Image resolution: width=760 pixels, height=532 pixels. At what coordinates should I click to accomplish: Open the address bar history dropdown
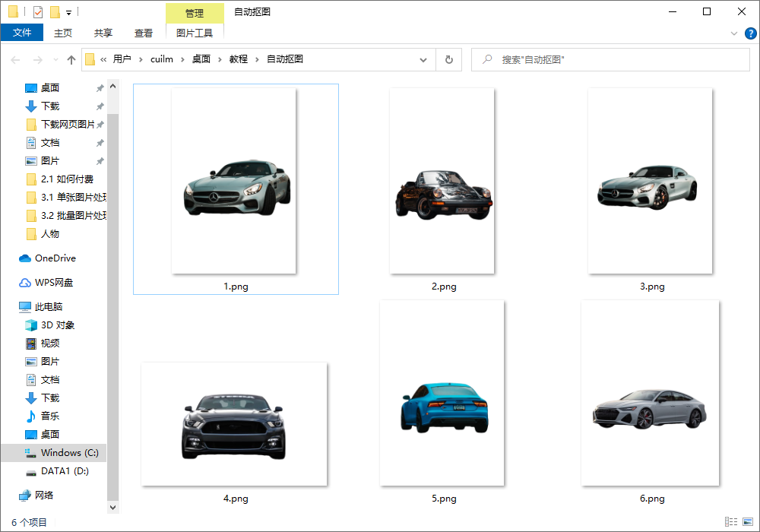[x=423, y=59]
